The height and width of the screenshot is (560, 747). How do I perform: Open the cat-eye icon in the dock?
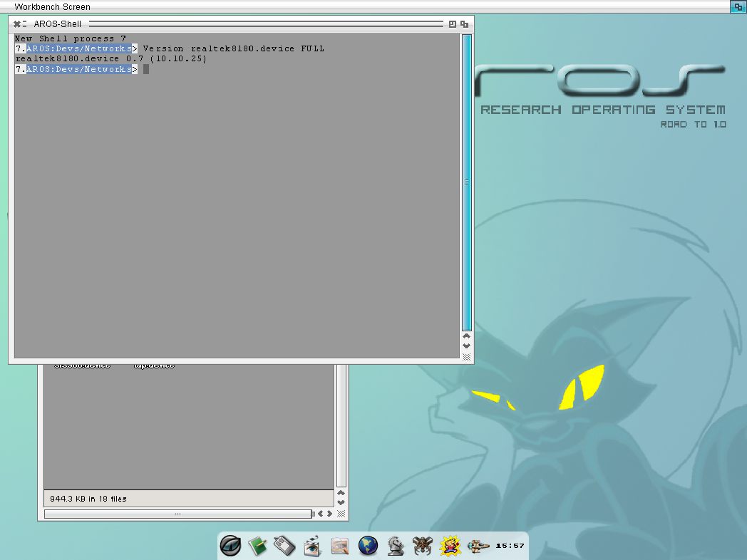[x=230, y=546]
